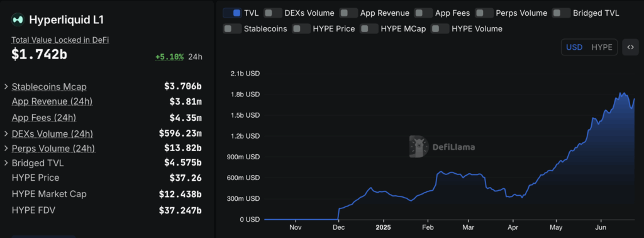The image size is (644, 238).
Task: Switch chart denomination to HYPE
Action: click(602, 47)
